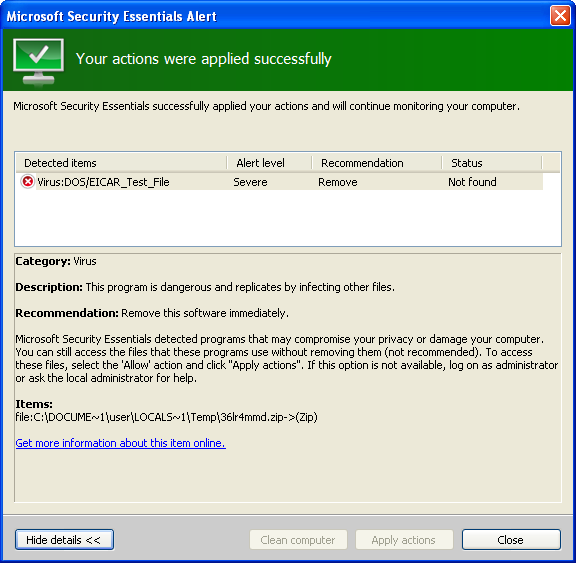Click the grayed Apply actions button
Viewport: 576px width, 563px height.
(404, 539)
